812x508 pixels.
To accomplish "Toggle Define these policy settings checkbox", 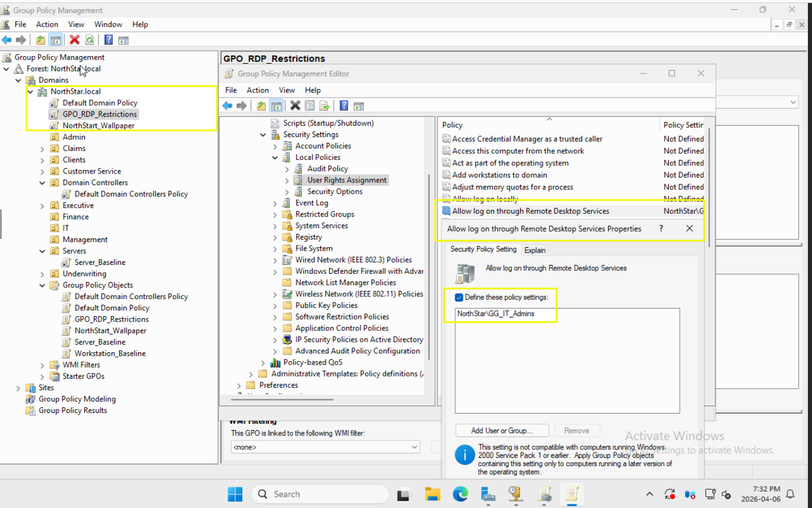I will (x=459, y=297).
